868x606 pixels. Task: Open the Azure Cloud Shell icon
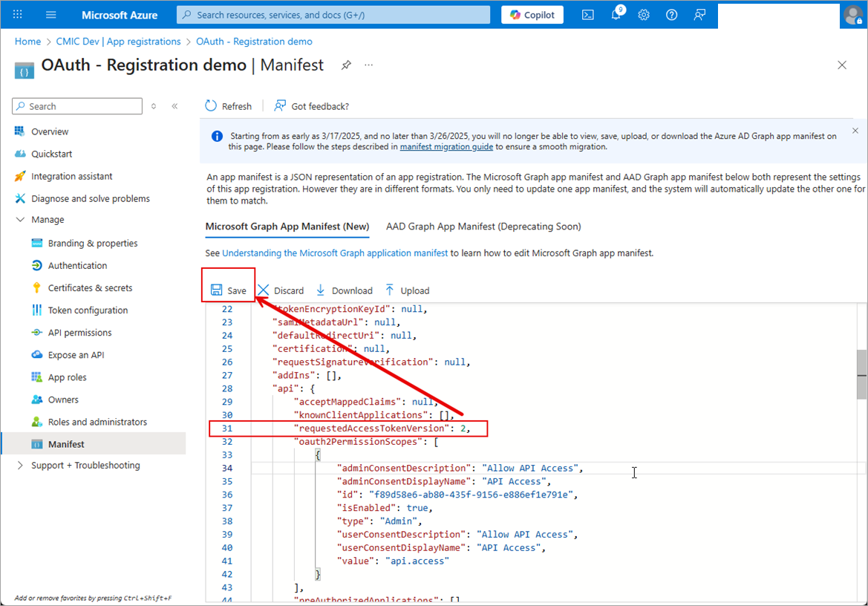tap(587, 15)
